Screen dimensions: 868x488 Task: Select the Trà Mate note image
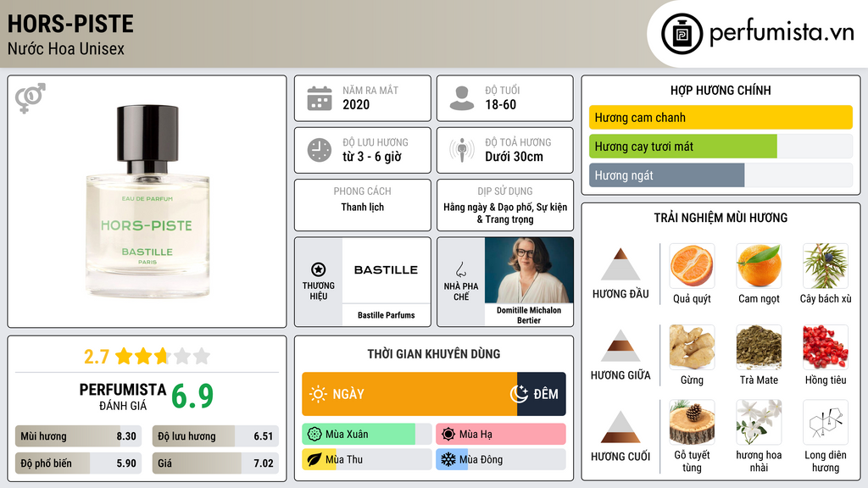(x=759, y=347)
